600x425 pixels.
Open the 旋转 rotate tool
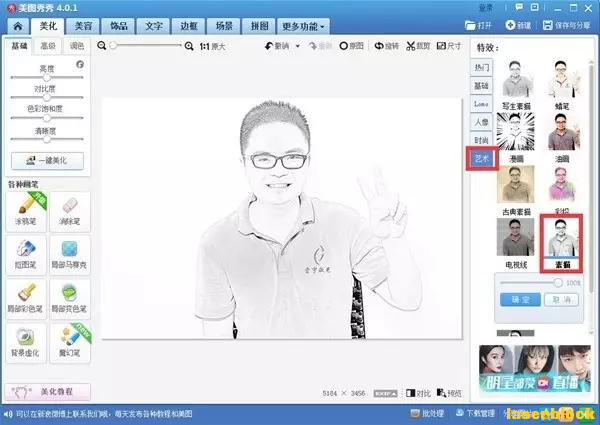(x=386, y=46)
